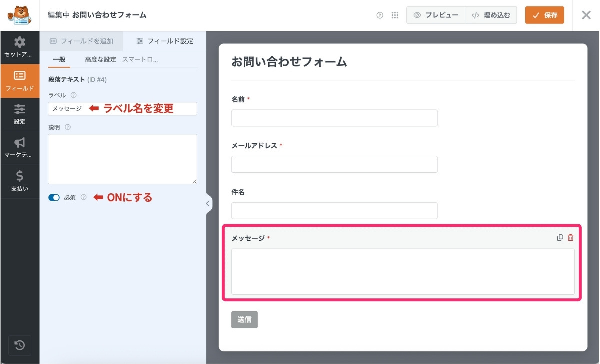The width and height of the screenshot is (600, 364).
Task: Open the マーケティング megaphone icon
Action: [x=19, y=147]
